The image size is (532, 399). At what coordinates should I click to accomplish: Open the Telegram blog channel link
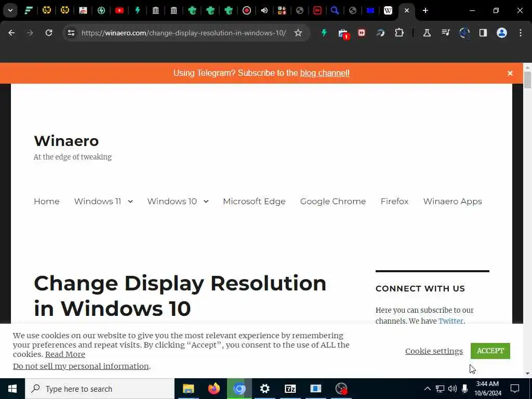click(325, 73)
